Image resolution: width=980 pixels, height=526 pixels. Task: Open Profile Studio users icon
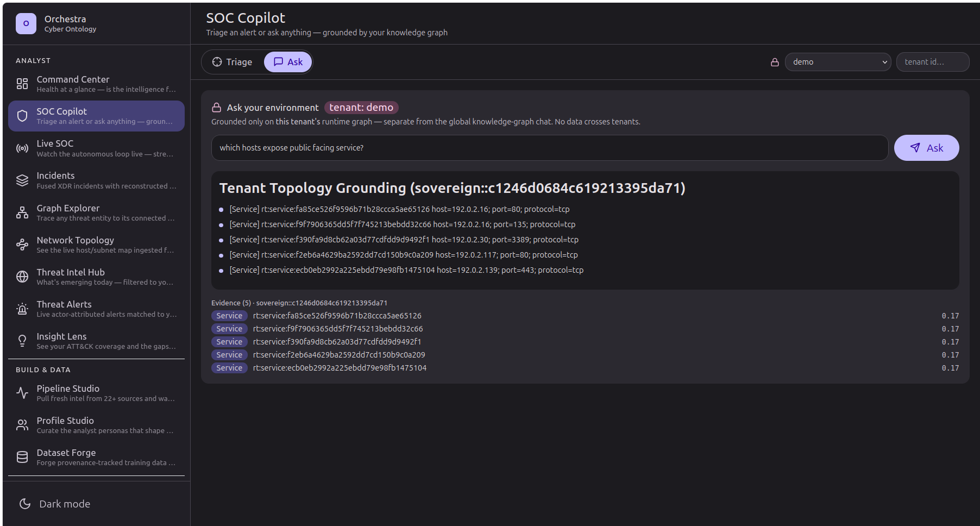22,425
